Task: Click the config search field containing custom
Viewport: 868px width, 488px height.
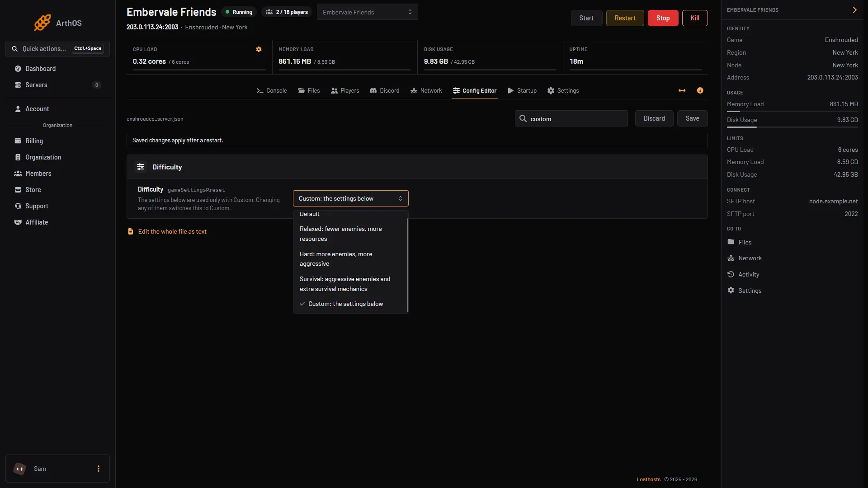Action: click(x=571, y=118)
